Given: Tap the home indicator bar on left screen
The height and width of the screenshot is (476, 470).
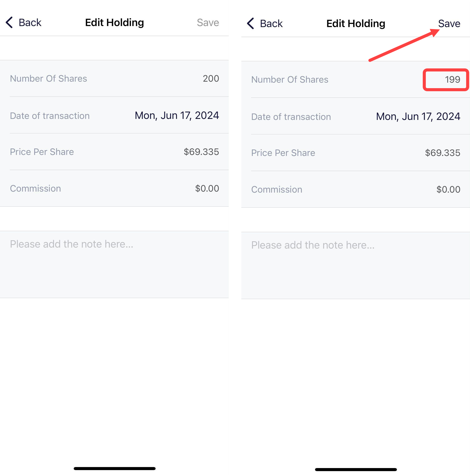Looking at the screenshot, I should [x=114, y=468].
